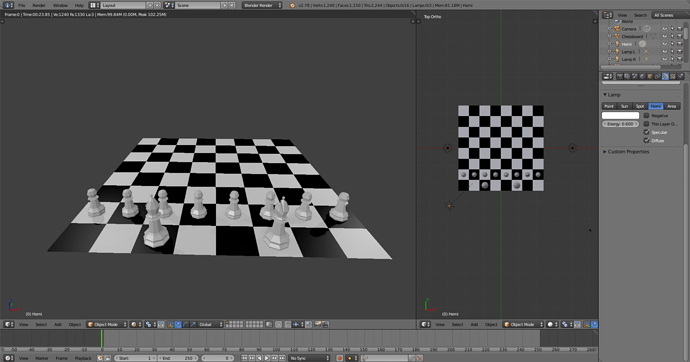
Task: Set the lamp type to Sun
Action: click(624, 106)
